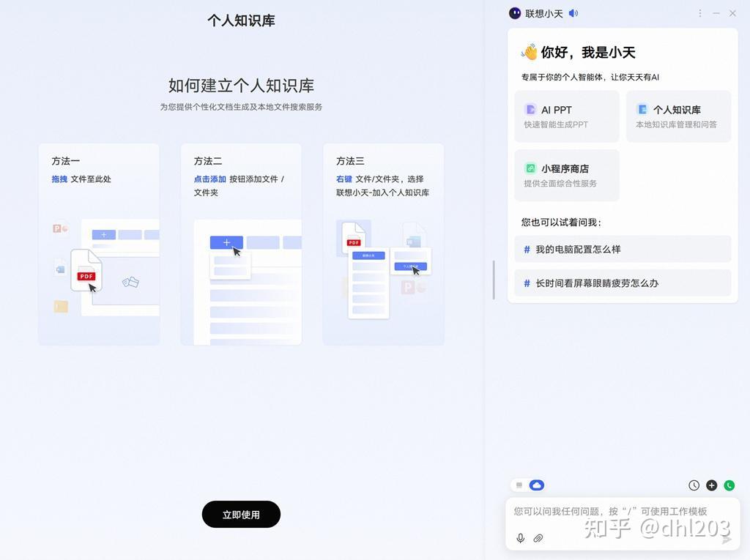The image size is (750, 560).
Task: Activate microphone voice input icon
Action: click(x=521, y=539)
